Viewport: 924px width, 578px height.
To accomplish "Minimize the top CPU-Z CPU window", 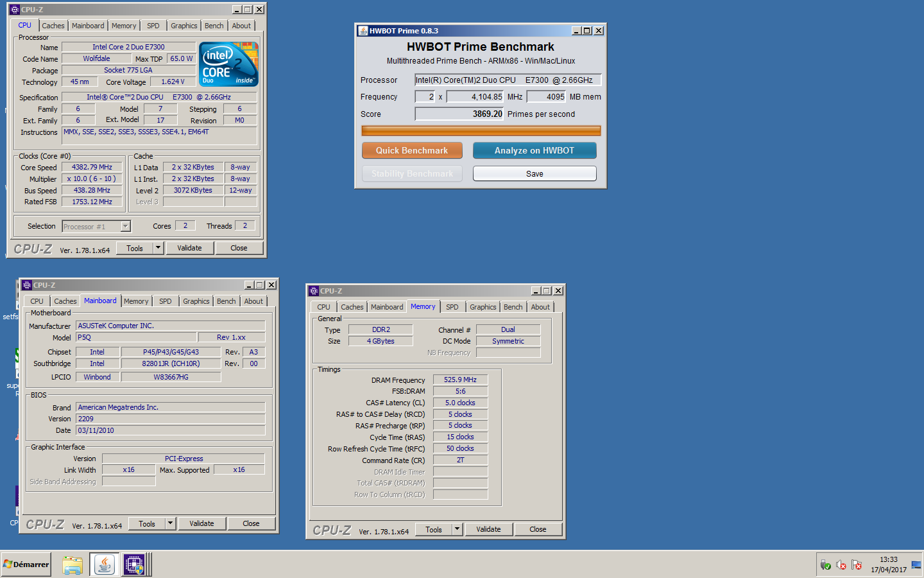I will pos(237,10).
